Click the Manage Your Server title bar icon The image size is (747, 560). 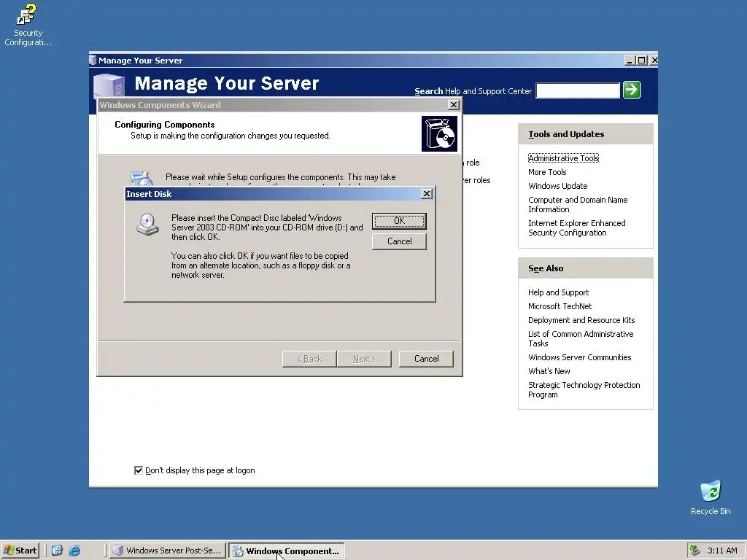click(x=93, y=61)
